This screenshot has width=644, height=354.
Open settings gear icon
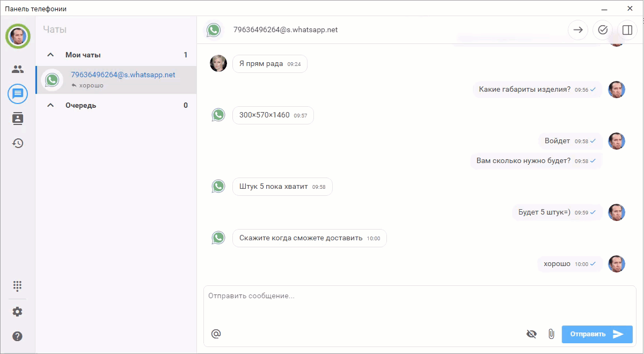coord(18,312)
